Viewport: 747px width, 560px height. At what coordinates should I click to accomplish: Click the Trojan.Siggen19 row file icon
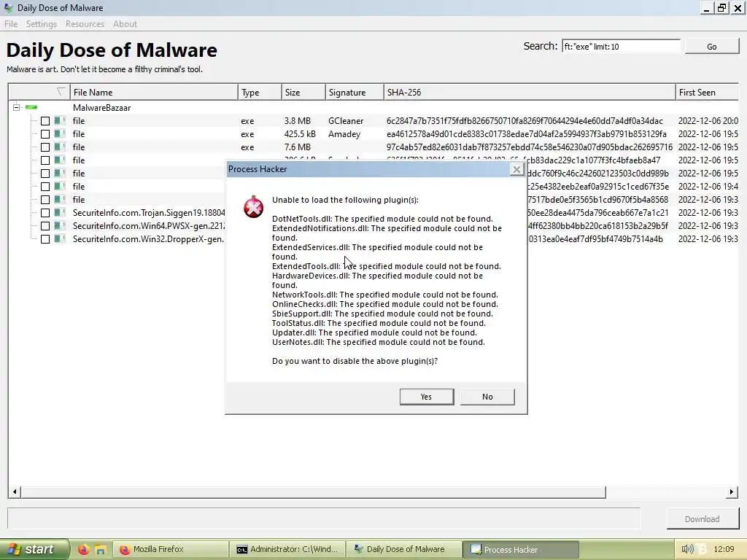pyautogui.click(x=60, y=213)
